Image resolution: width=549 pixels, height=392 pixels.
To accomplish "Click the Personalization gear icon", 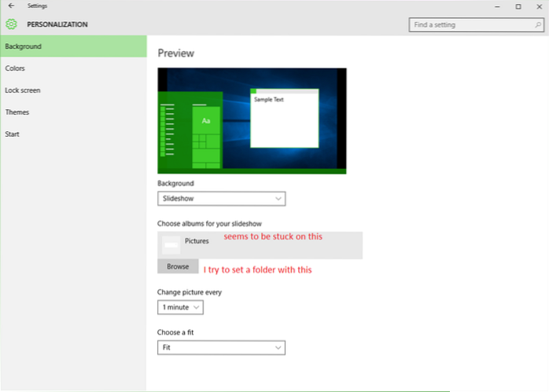I will [x=11, y=24].
